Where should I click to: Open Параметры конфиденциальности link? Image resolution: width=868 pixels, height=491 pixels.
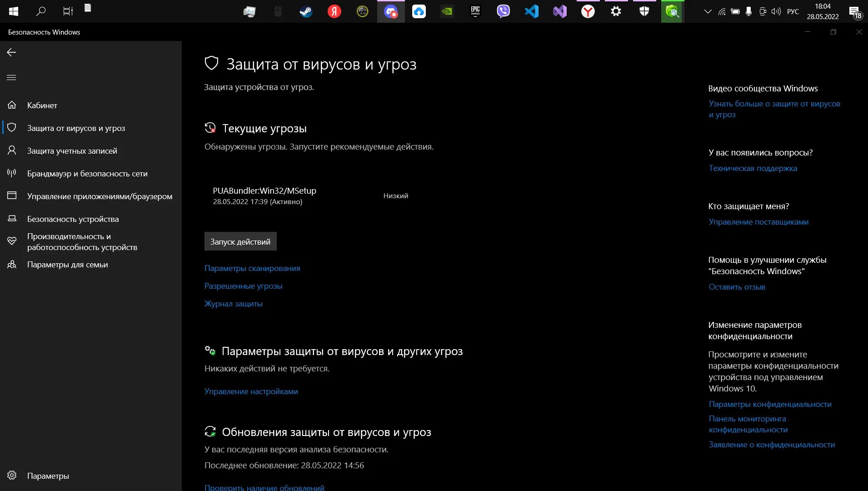[770, 404]
